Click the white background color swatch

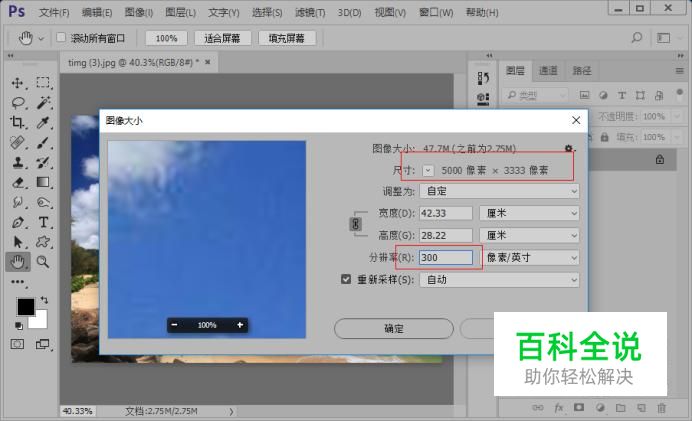pos(40,321)
